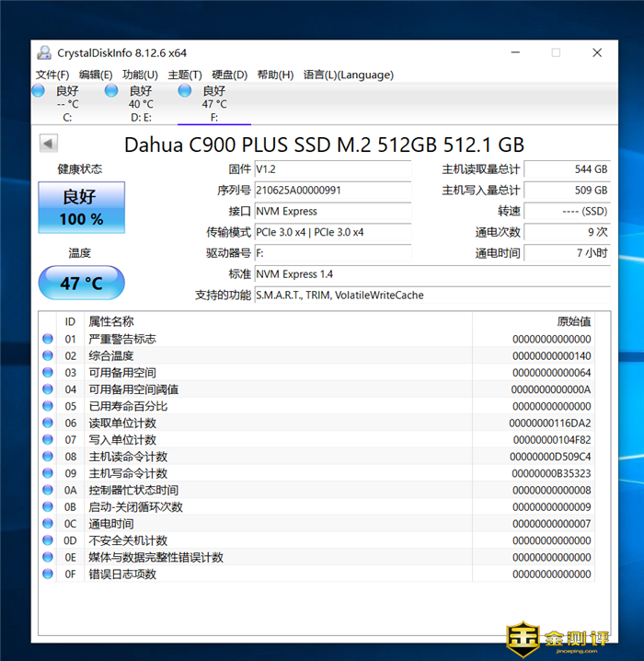
Task: Select the C: drive status orb
Action: (39, 91)
